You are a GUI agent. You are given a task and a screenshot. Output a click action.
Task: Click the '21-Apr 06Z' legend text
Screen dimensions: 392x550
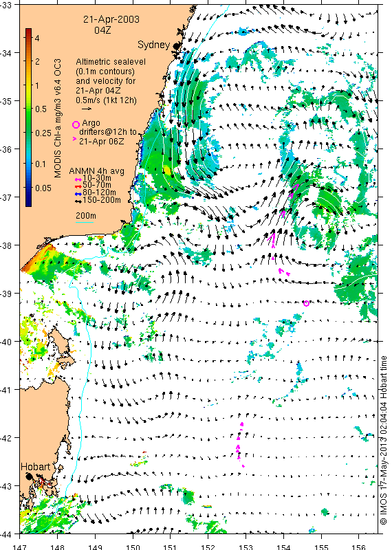click(101, 142)
